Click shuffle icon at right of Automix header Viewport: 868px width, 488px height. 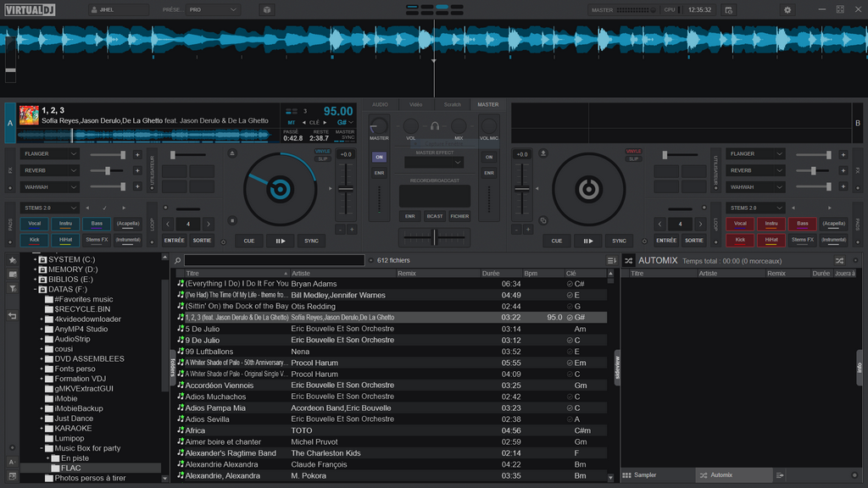pyautogui.click(x=839, y=261)
